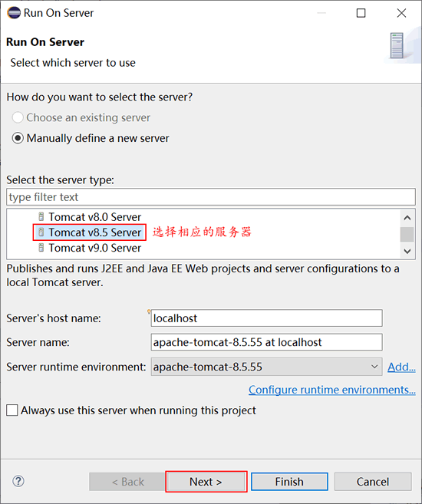Screen dimensions: 422x504
Task: Close the Run On Server dialog
Action: (x=401, y=13)
